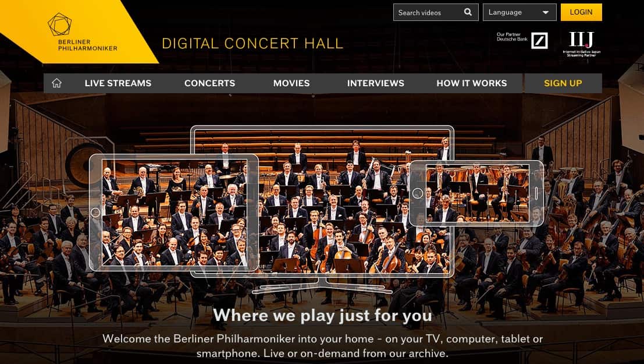The image size is (644, 364).
Task: Select the smartphone device illustration
Action: click(x=476, y=193)
